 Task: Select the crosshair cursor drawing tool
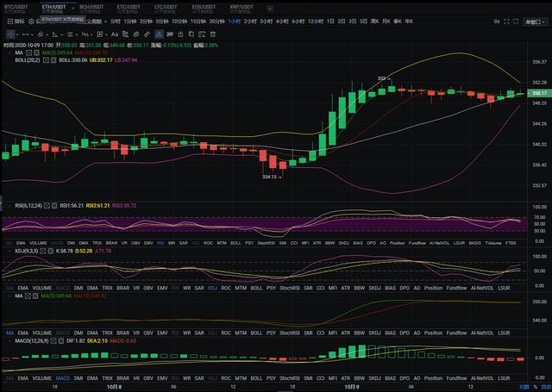10,34
